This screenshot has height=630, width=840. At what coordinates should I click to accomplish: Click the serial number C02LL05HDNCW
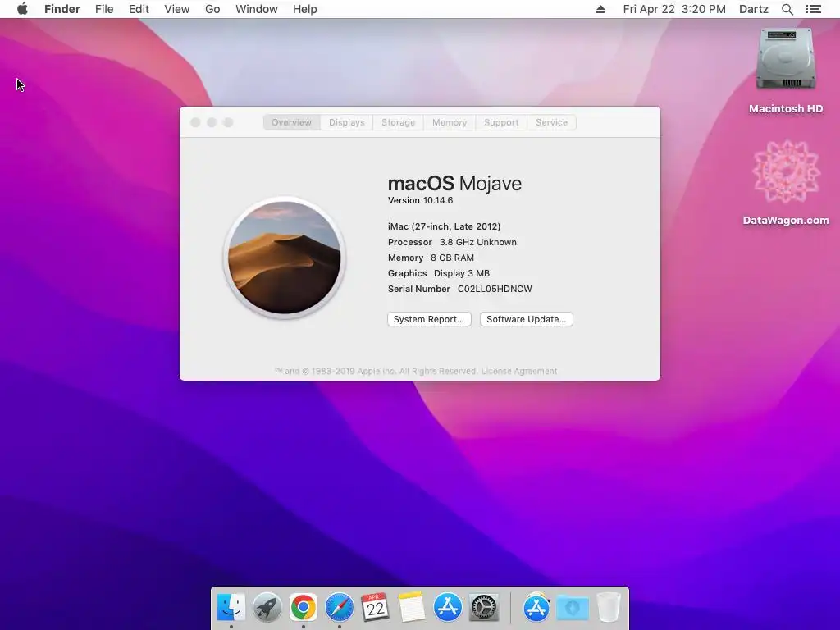(x=495, y=289)
